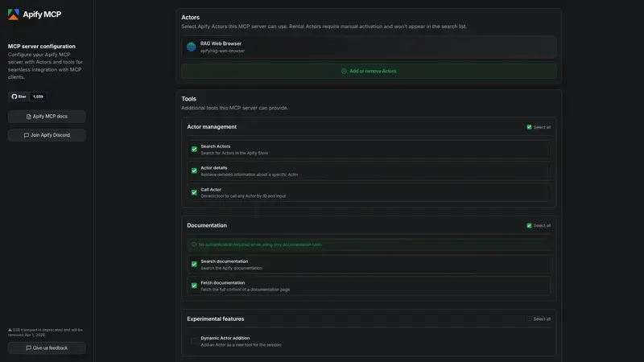This screenshot has height=362, width=644.
Task: Join Apify Discord
Action: pos(47,135)
